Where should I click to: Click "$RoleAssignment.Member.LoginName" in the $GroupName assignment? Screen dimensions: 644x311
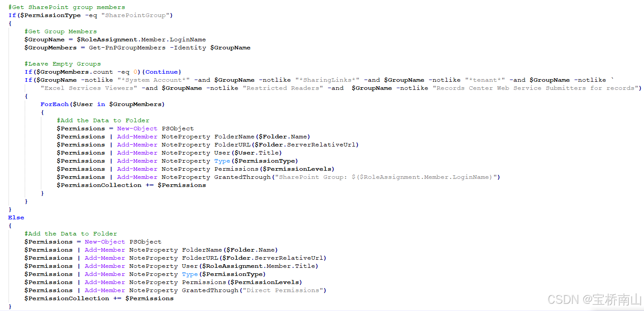coord(141,40)
